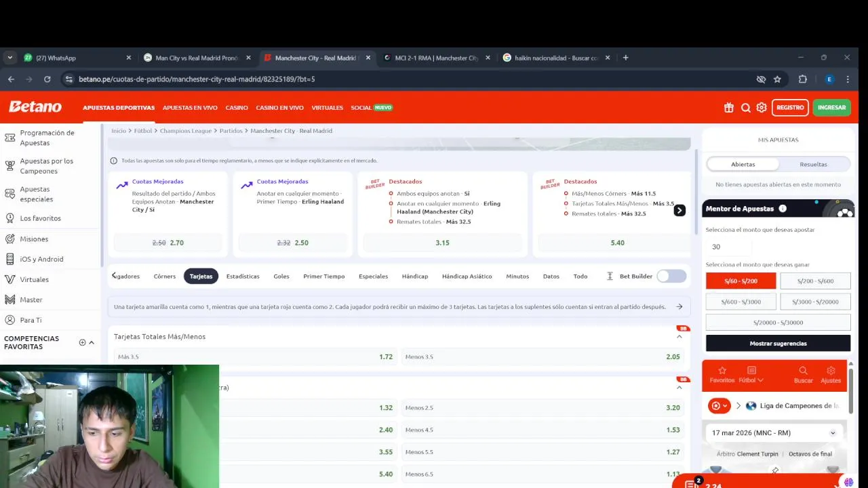This screenshot has height=488, width=868.
Task: Click the iOS y Android phone icon
Action: click(10, 259)
